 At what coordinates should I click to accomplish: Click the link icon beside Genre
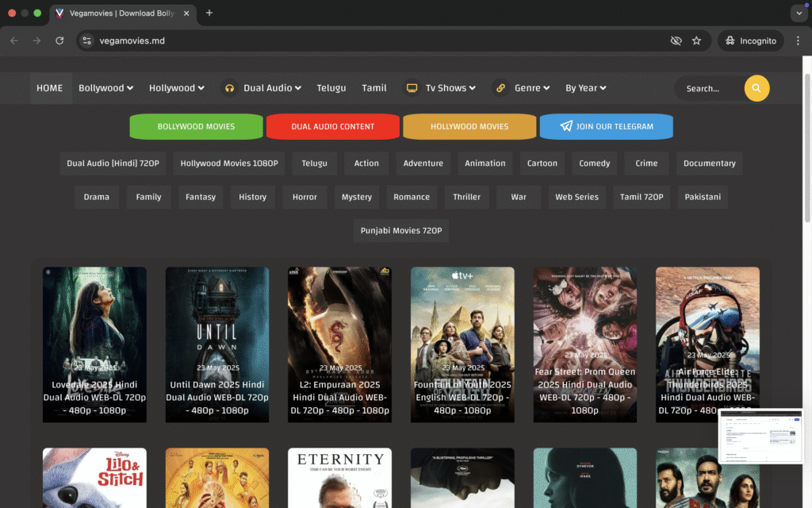[x=501, y=88]
